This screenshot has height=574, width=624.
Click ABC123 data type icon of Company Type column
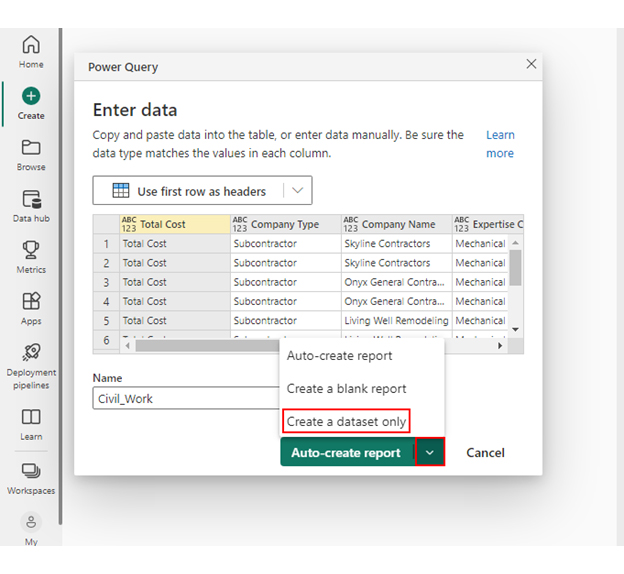pos(240,224)
